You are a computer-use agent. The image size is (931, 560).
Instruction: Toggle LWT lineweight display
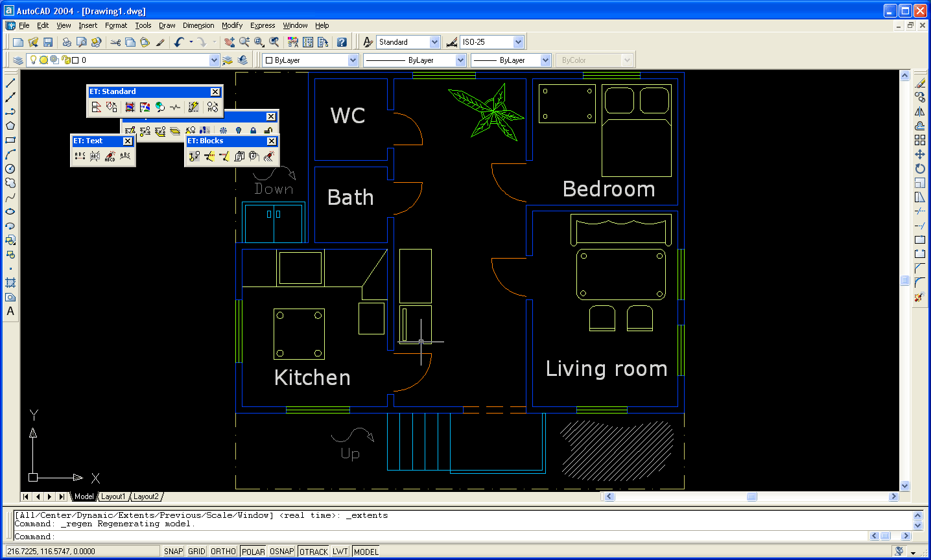pos(340,552)
